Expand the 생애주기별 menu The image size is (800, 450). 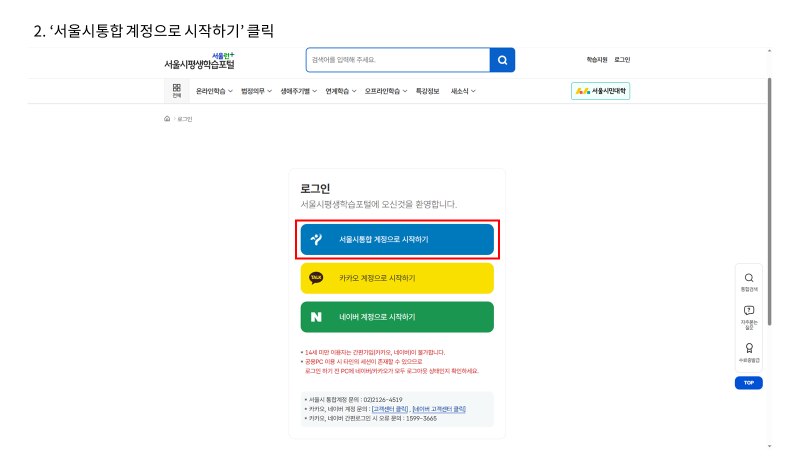tap(298, 91)
